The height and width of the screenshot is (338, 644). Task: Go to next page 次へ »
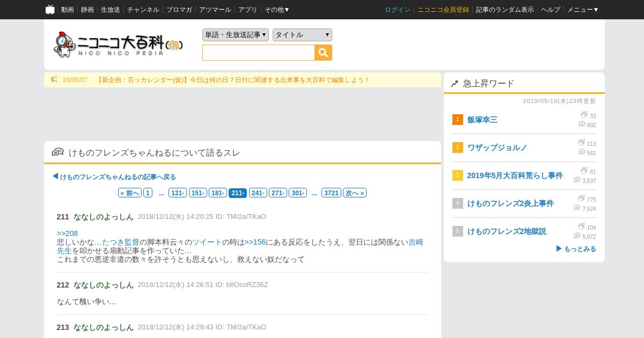pos(355,193)
